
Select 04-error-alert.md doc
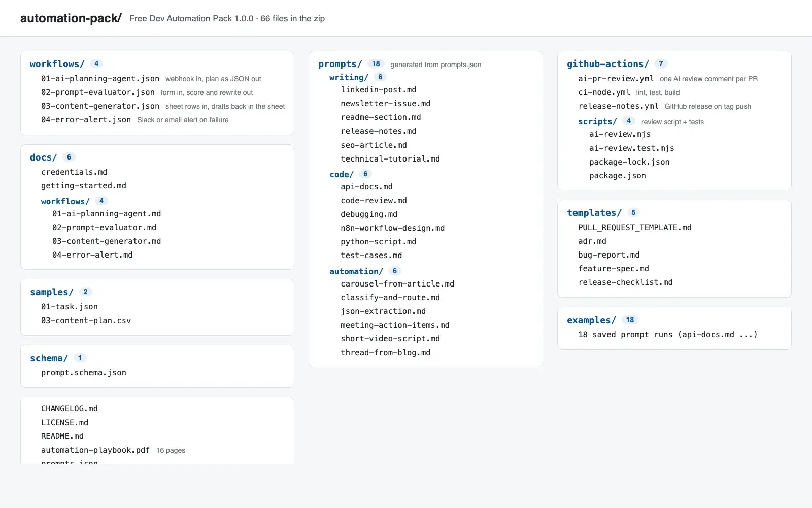(92, 255)
